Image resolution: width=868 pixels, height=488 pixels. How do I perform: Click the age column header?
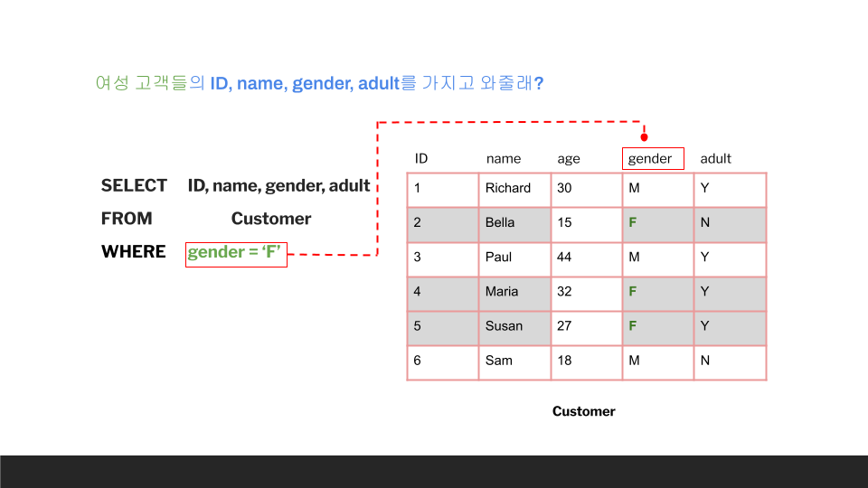(569, 159)
